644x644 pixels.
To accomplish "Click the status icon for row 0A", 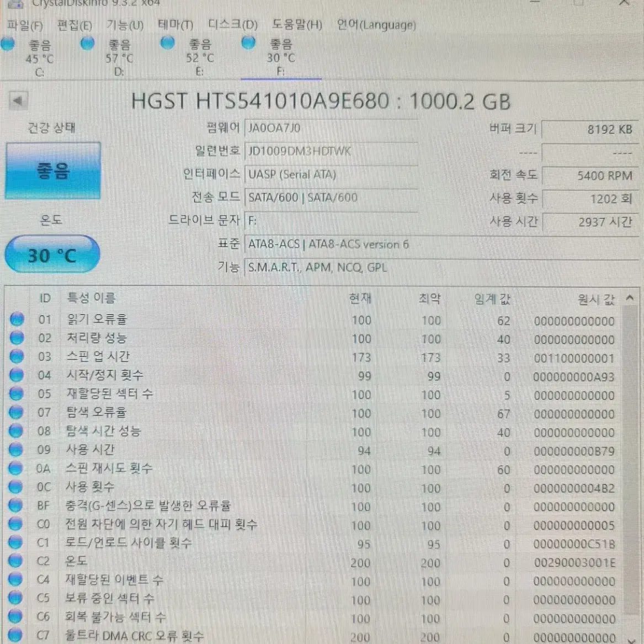I will (x=15, y=468).
